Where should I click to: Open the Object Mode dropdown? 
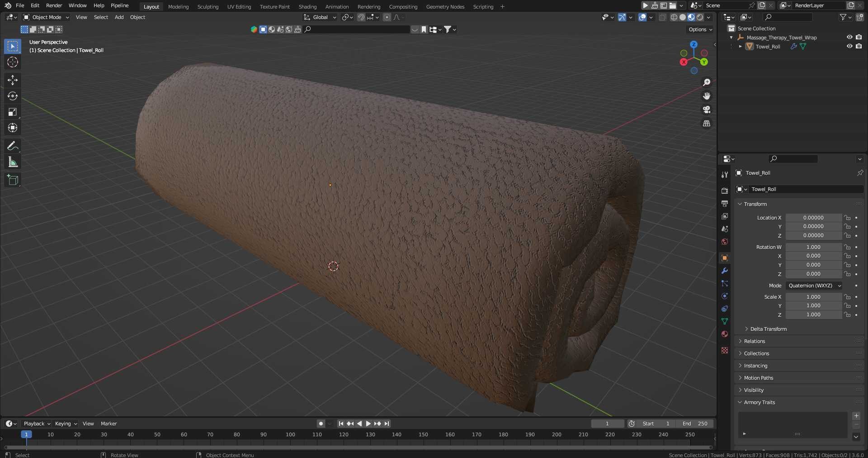[x=46, y=17]
